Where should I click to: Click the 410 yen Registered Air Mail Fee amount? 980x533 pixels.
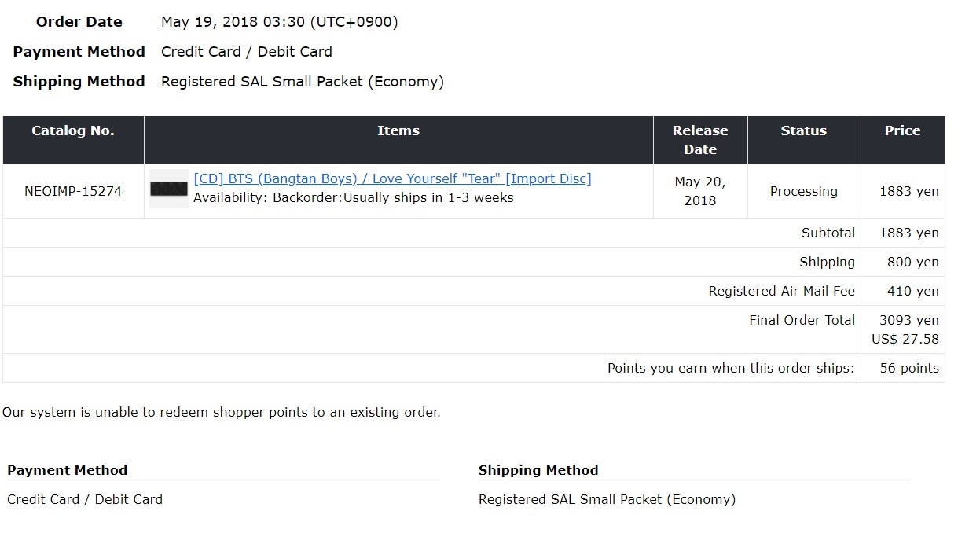pos(912,291)
